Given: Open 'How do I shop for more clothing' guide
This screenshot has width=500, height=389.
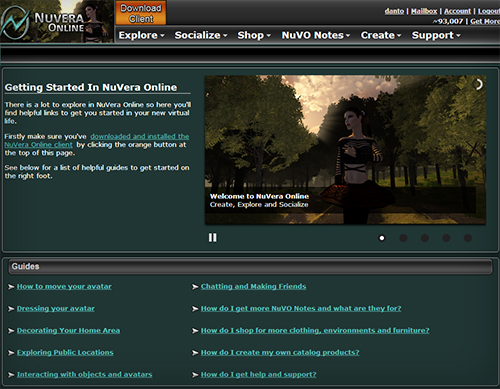Looking at the screenshot, I should click(315, 331).
